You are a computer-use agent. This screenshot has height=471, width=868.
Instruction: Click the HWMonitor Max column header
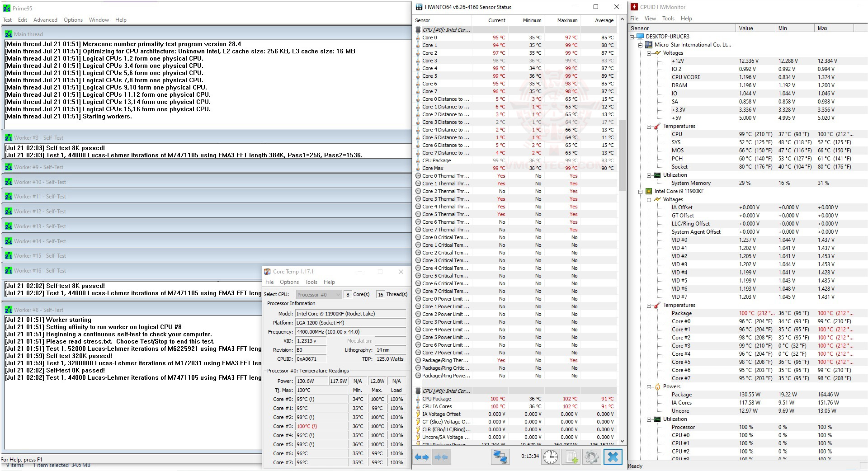(x=834, y=28)
